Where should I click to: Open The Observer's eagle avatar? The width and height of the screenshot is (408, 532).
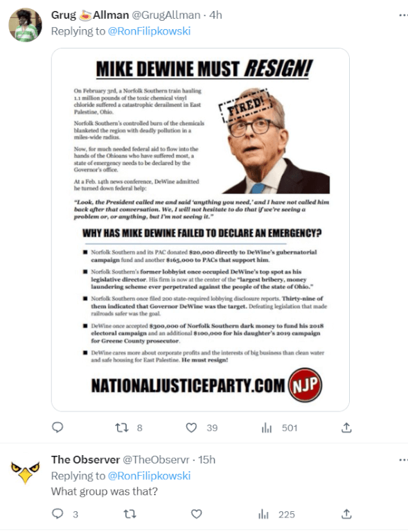coord(25,470)
